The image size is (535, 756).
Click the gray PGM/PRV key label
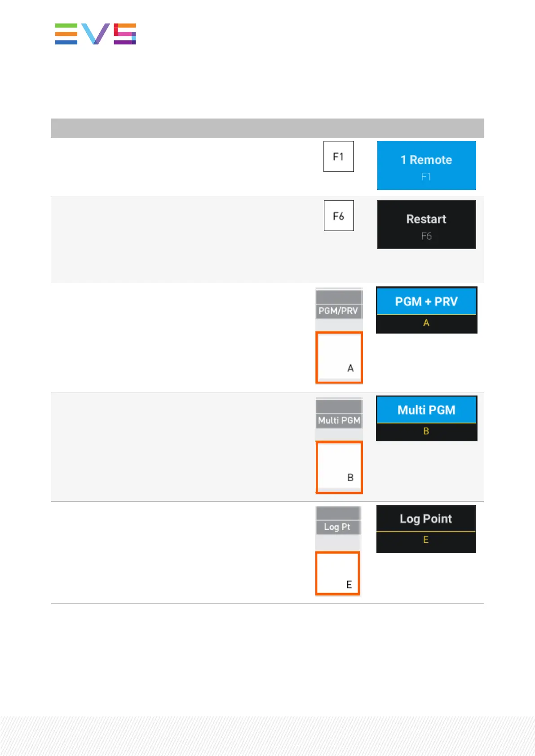339,311
